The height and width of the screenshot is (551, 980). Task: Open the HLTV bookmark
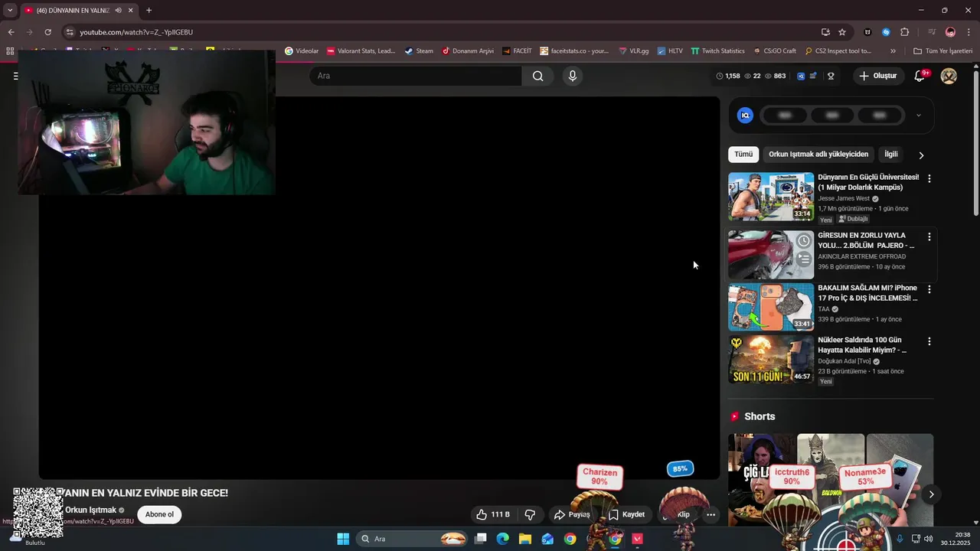click(x=669, y=51)
